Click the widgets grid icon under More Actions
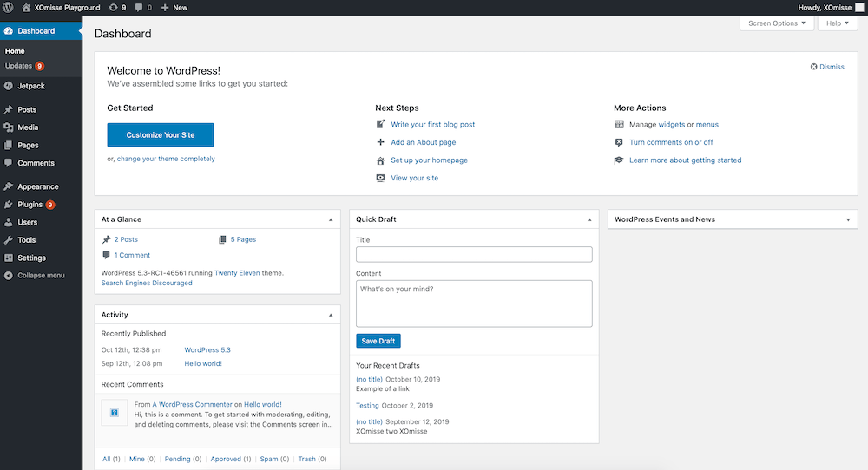This screenshot has width=868, height=470. pyautogui.click(x=619, y=124)
